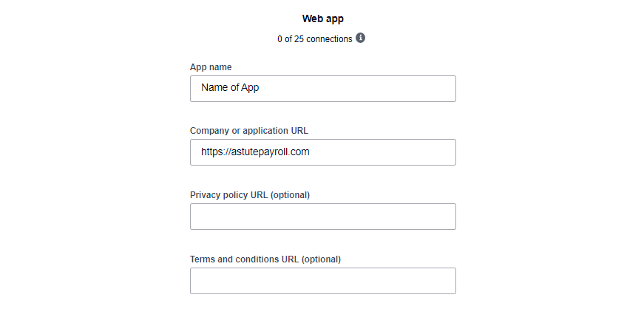
Task: Focus the App name input field
Action: click(322, 89)
